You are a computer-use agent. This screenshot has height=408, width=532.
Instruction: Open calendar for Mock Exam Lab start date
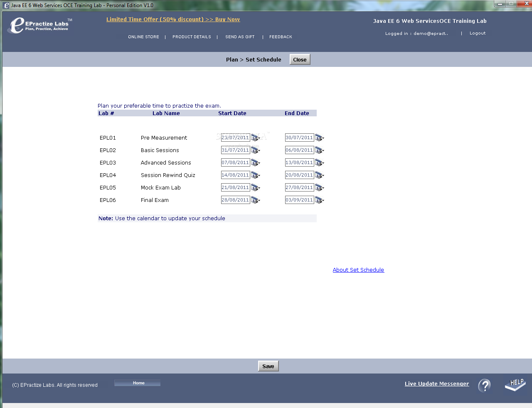(256, 188)
